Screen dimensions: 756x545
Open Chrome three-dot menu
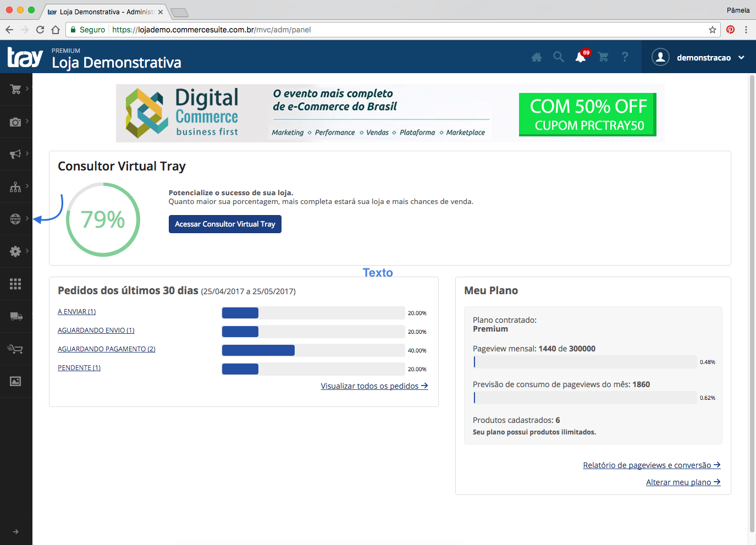746,30
